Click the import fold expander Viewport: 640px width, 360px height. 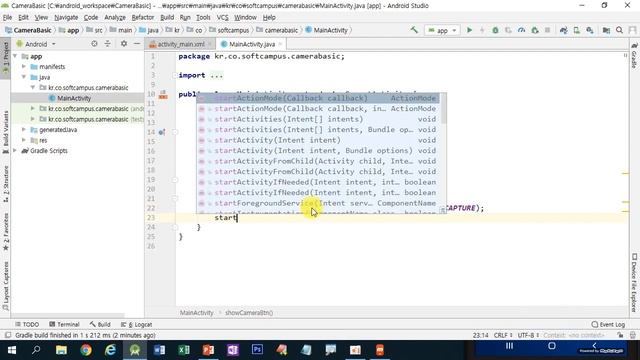click(x=175, y=76)
